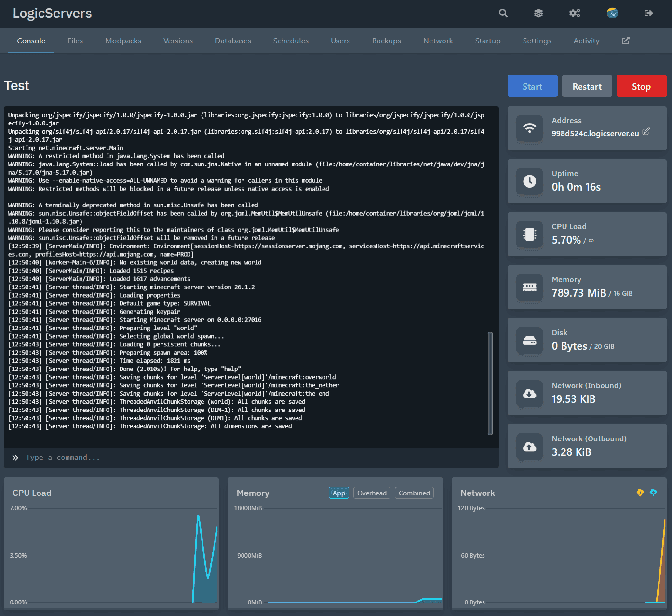
Task: Open the Backups tab
Action: [387, 41]
